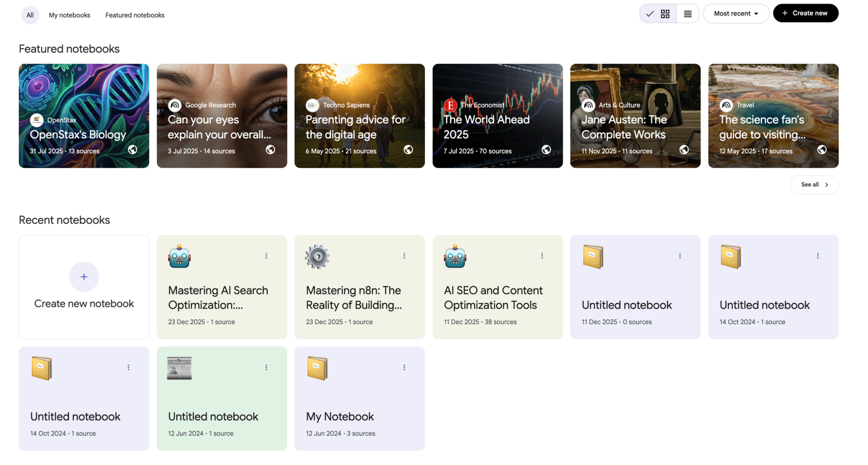The width and height of the screenshot is (868, 465).
Task: Select the All filter chip
Action: (x=30, y=15)
